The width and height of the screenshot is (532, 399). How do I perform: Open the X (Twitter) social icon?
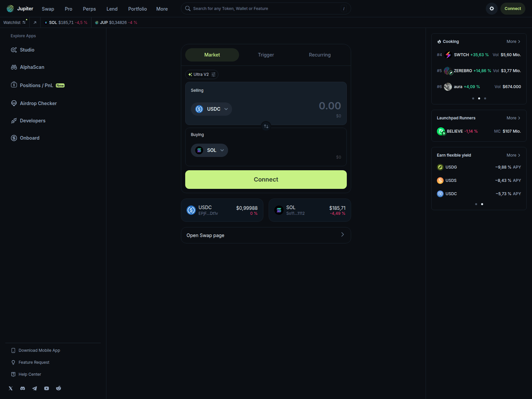pyautogui.click(x=11, y=388)
